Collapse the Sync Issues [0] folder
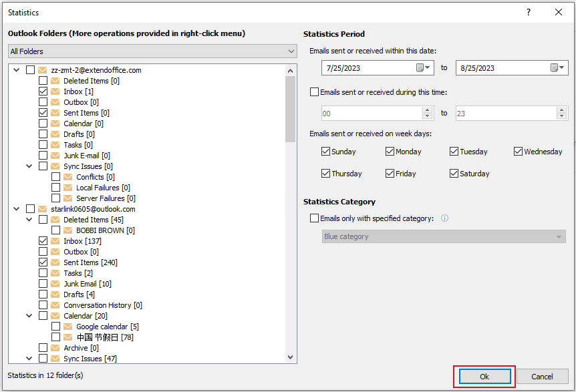 coord(29,166)
